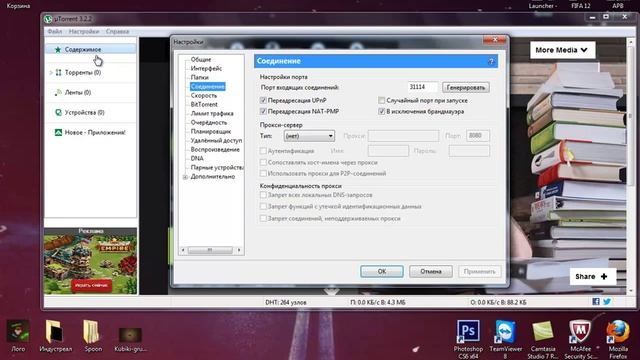The width and height of the screenshot is (640, 360).
Task: Open McAfee Security desktop shortcut
Action: 580,331
